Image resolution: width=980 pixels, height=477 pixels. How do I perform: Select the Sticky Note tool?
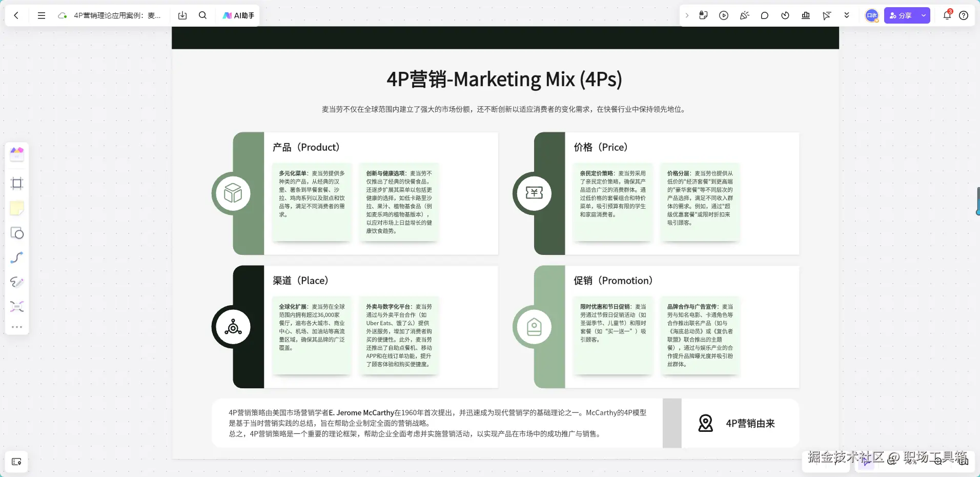[17, 208]
